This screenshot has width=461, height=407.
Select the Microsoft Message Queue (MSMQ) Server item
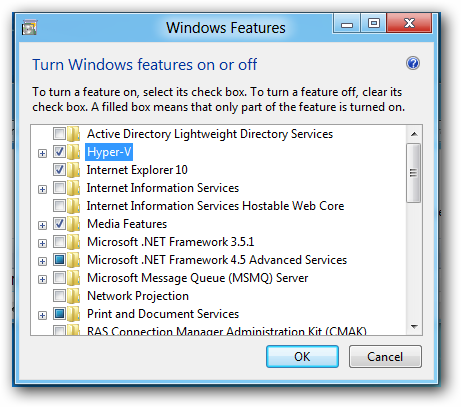click(197, 278)
